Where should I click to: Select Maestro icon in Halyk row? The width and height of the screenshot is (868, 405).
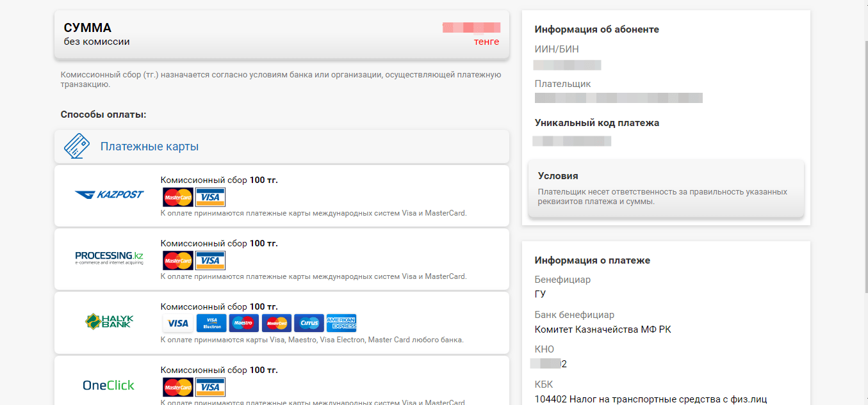click(x=244, y=323)
